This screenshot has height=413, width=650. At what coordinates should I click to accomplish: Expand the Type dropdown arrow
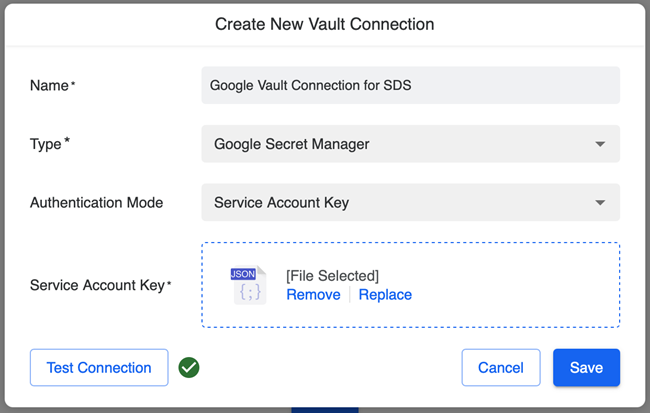click(600, 144)
